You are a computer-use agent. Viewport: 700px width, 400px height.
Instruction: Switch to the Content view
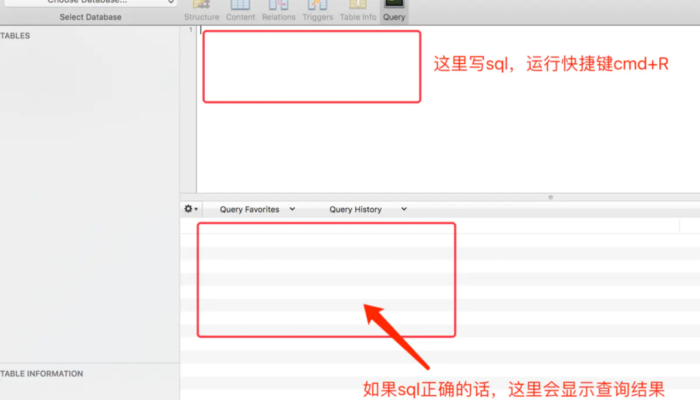tap(240, 11)
